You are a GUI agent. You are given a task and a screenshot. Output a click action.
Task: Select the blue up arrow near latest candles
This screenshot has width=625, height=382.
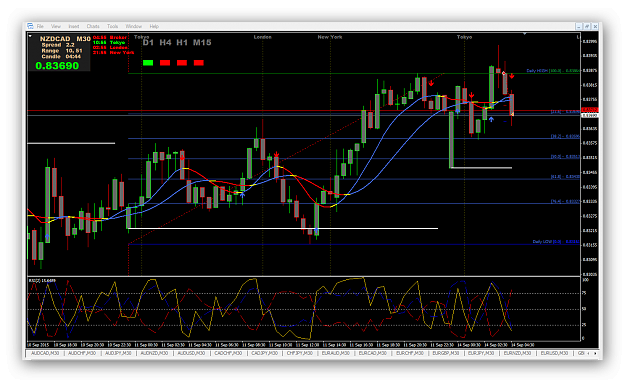click(491, 119)
